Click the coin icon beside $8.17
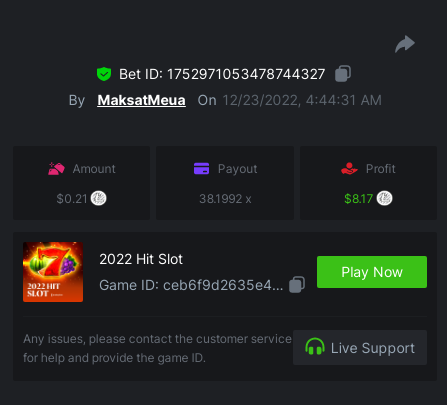447x405 pixels. pos(384,198)
